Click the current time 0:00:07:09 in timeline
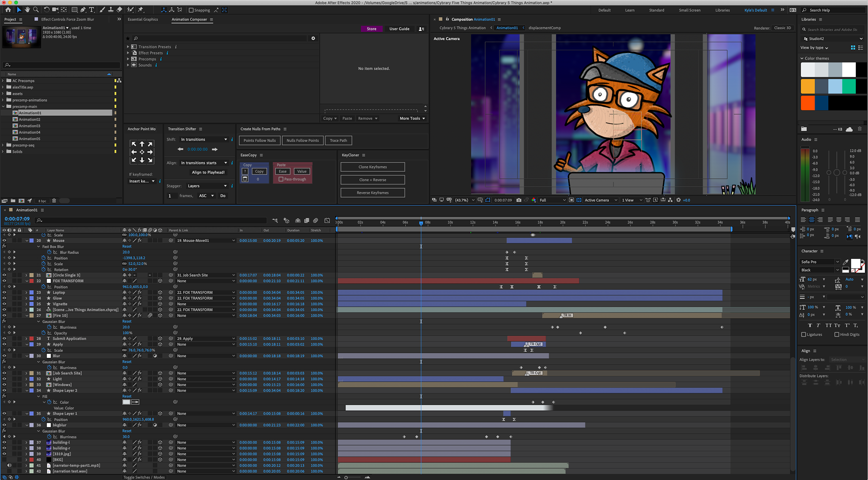 pyautogui.click(x=17, y=219)
